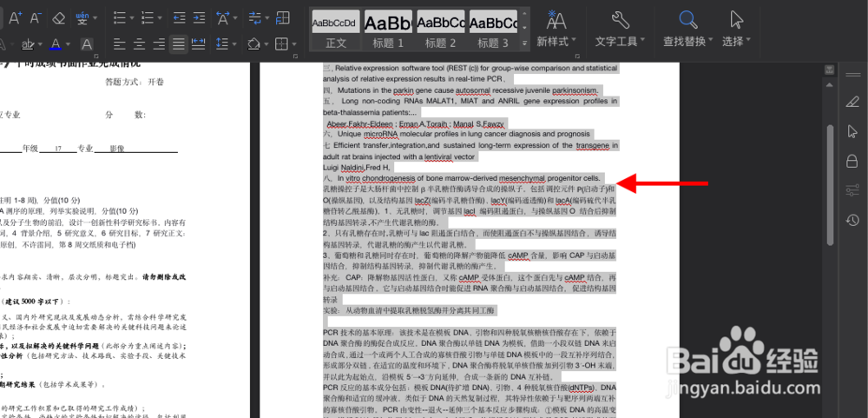Align text left

(120, 43)
